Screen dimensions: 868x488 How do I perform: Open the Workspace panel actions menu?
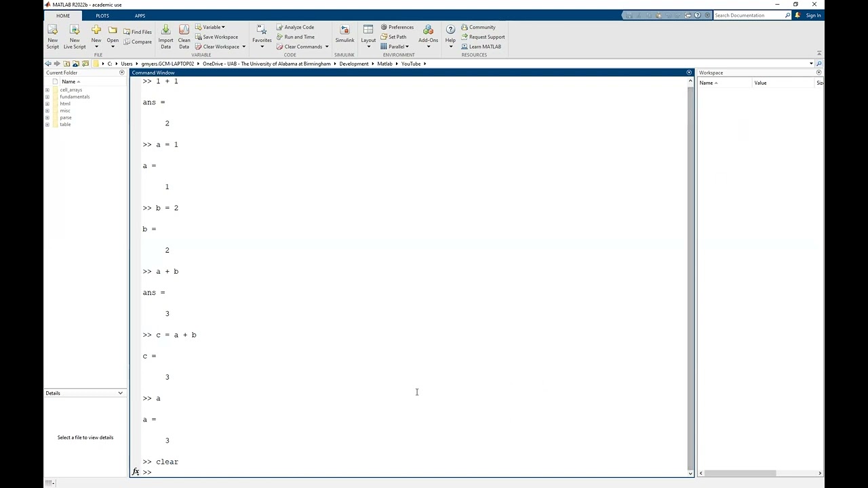point(818,73)
